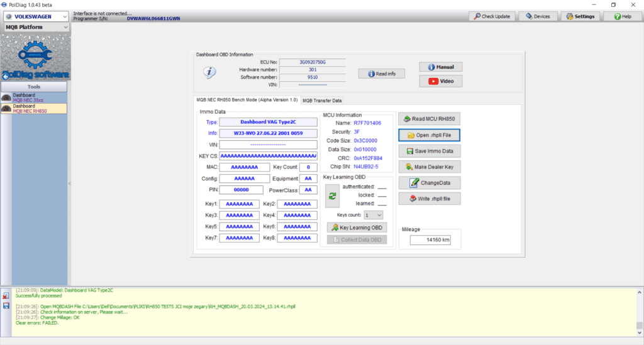Click log scrollbar down arrow
Screen dimensions: 644x345
(x=639, y=333)
